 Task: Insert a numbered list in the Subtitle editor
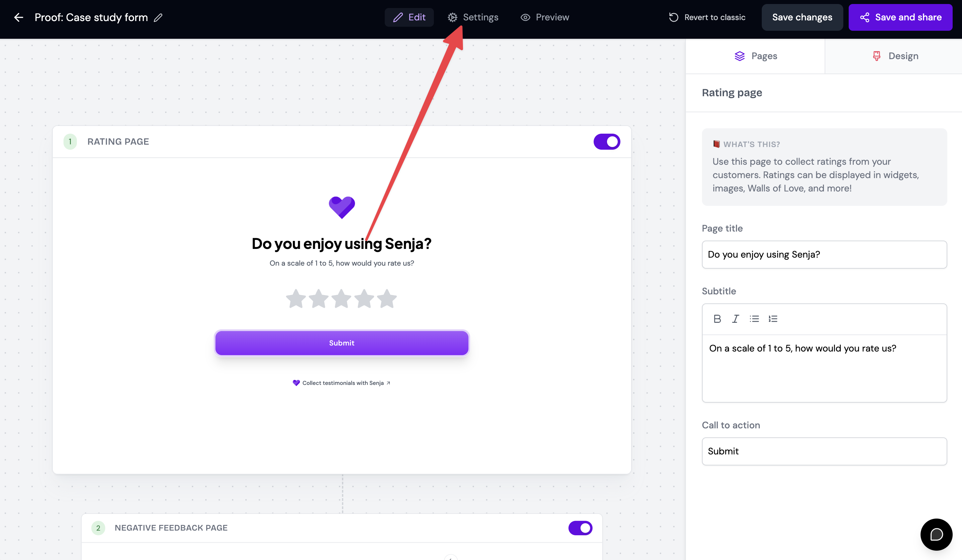click(773, 318)
